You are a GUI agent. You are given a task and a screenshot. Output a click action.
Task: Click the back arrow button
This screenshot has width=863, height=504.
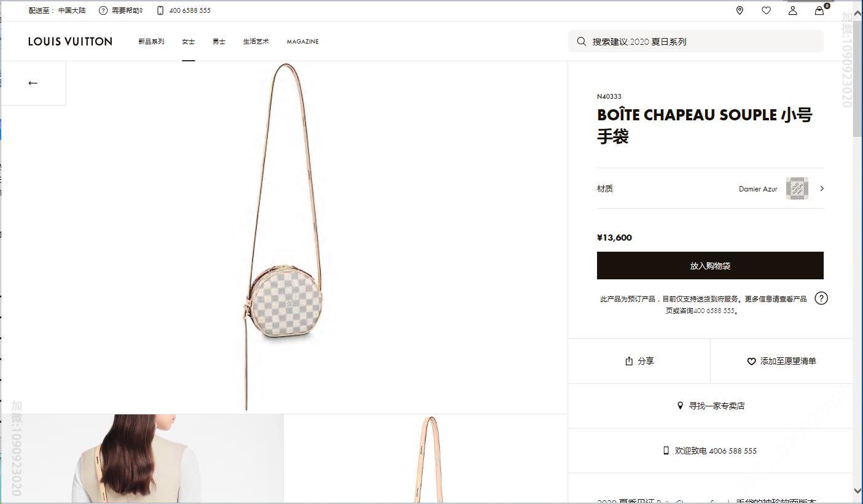[x=33, y=83]
